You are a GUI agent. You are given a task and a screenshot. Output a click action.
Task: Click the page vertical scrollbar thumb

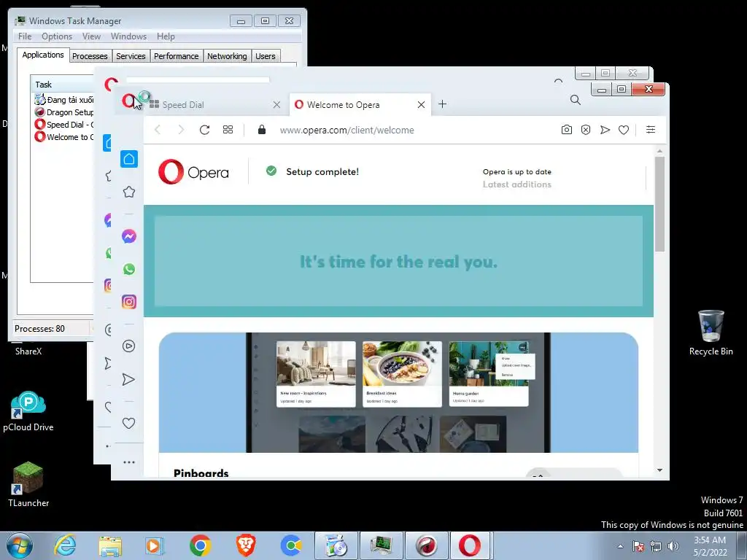coord(659,204)
